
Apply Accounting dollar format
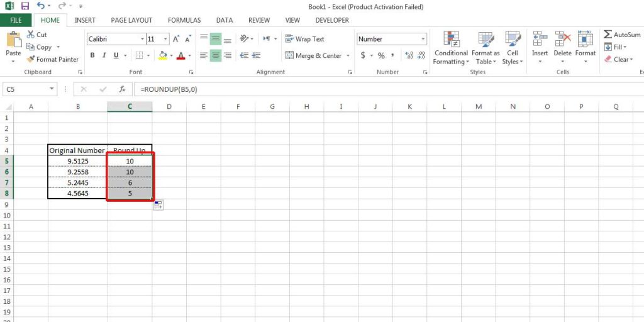point(363,55)
